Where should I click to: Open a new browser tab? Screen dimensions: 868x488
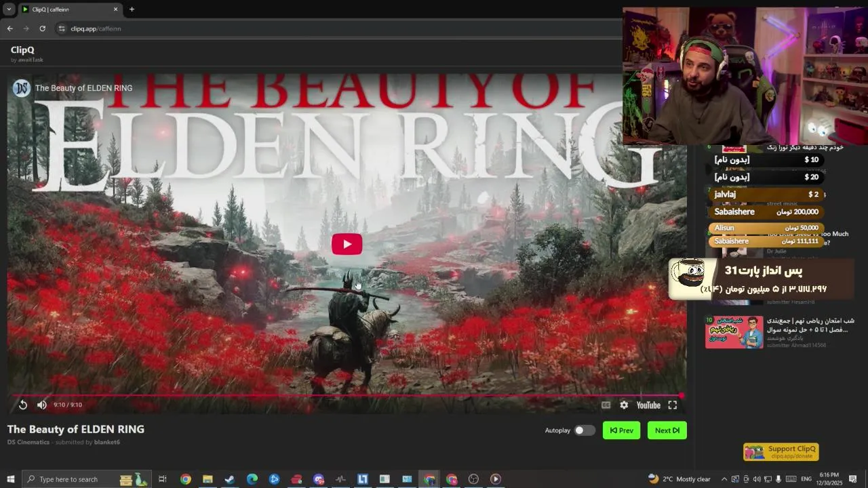coord(132,9)
